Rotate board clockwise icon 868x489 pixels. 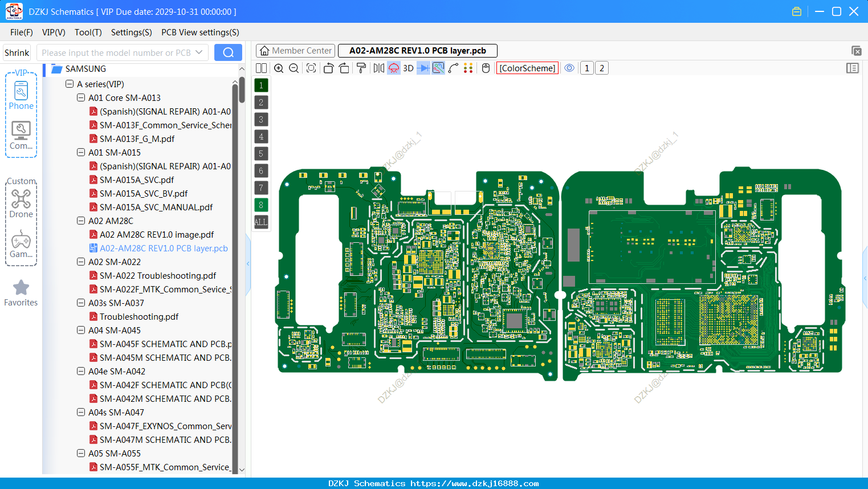click(x=344, y=68)
